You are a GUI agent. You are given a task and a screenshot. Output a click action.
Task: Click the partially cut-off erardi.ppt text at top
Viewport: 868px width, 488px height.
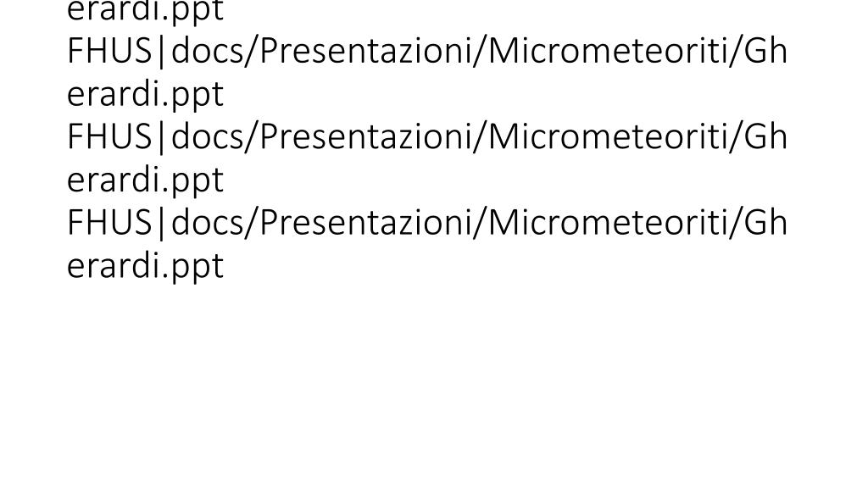point(145,12)
